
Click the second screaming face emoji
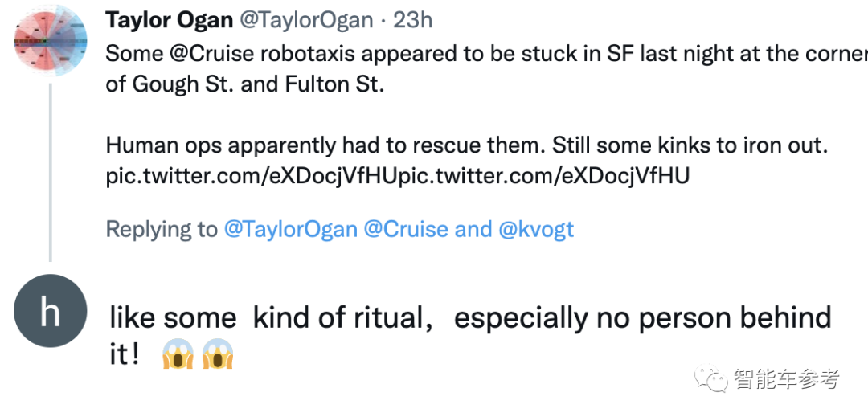pos(218,354)
